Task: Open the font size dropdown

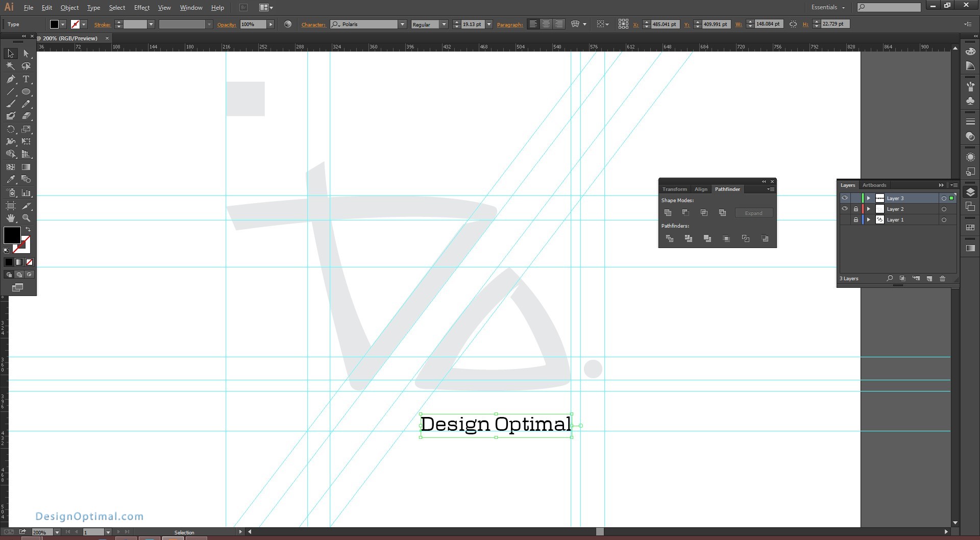Action: point(489,24)
